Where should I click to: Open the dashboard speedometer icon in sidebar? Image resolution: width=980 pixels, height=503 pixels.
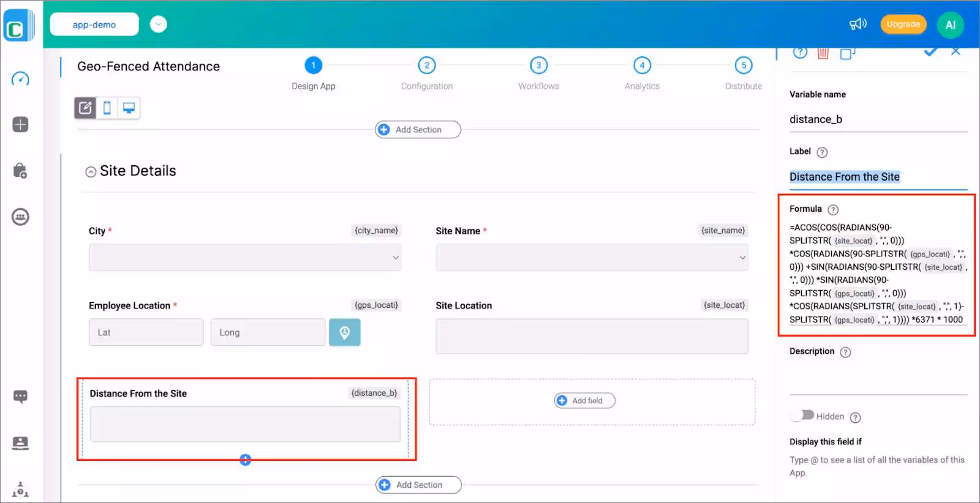tap(20, 79)
